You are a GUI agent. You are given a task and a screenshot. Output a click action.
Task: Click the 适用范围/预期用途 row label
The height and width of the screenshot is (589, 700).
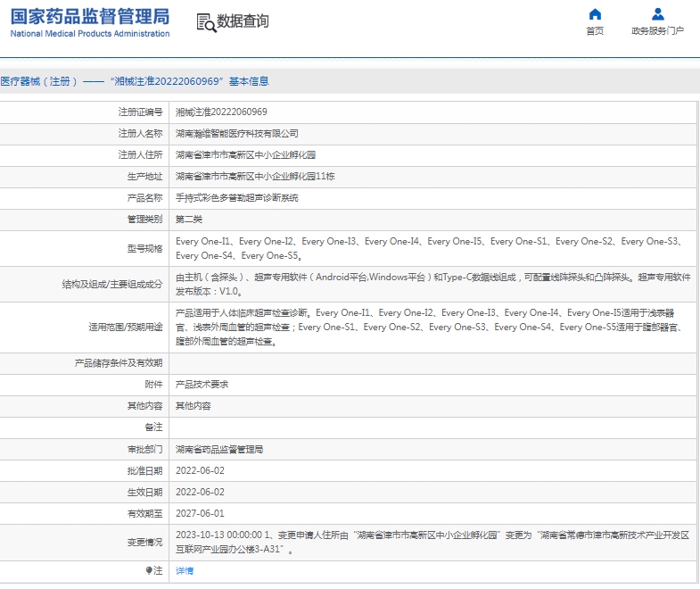pyautogui.click(x=126, y=328)
